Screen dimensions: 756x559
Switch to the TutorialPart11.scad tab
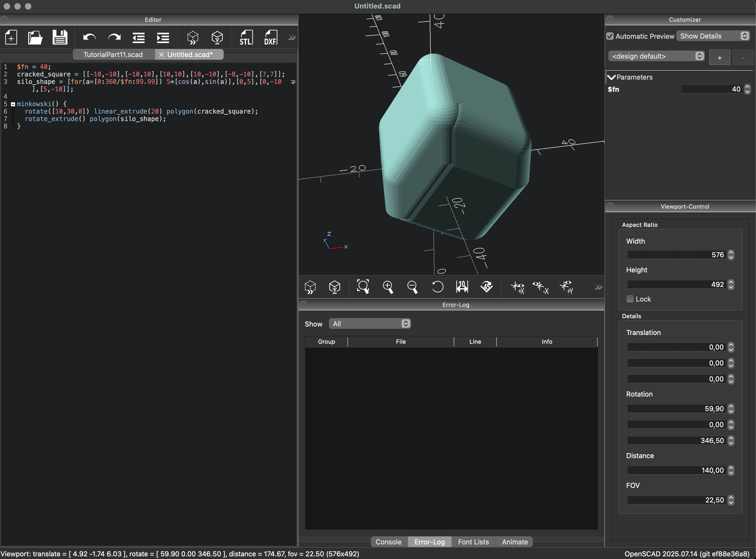point(113,54)
